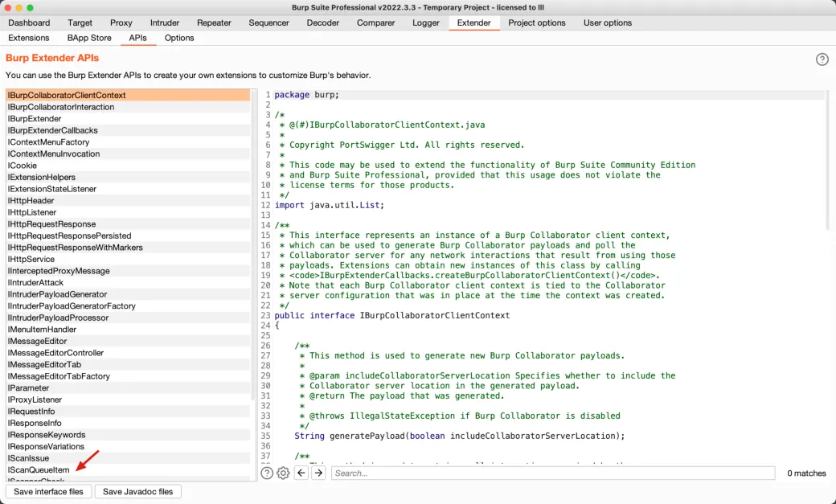
Task: Select IInterceptedProxyMessage interface
Action: pos(128,271)
